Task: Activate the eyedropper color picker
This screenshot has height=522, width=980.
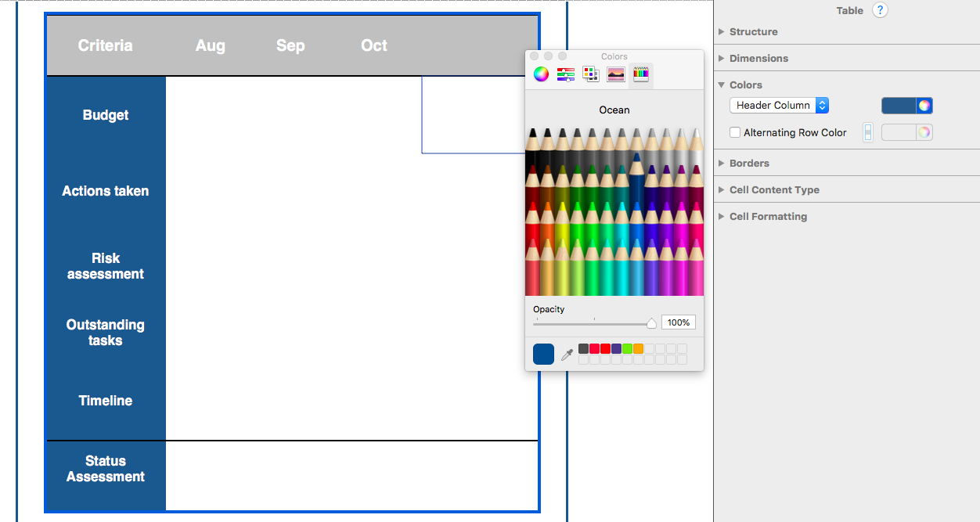Action: click(567, 354)
